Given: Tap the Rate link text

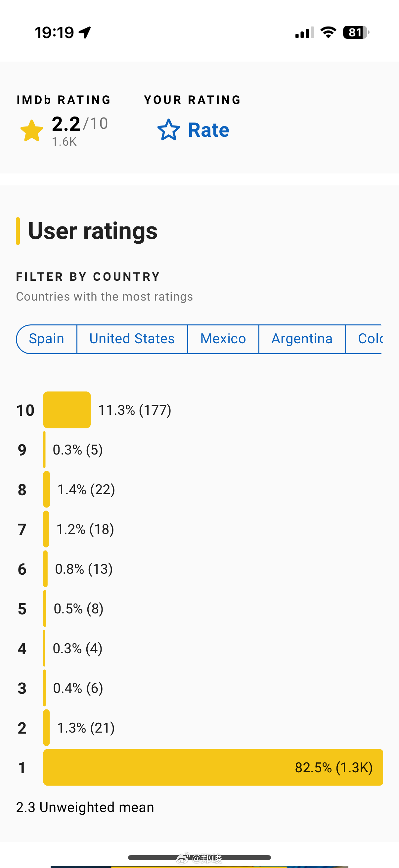Looking at the screenshot, I should coord(208,130).
